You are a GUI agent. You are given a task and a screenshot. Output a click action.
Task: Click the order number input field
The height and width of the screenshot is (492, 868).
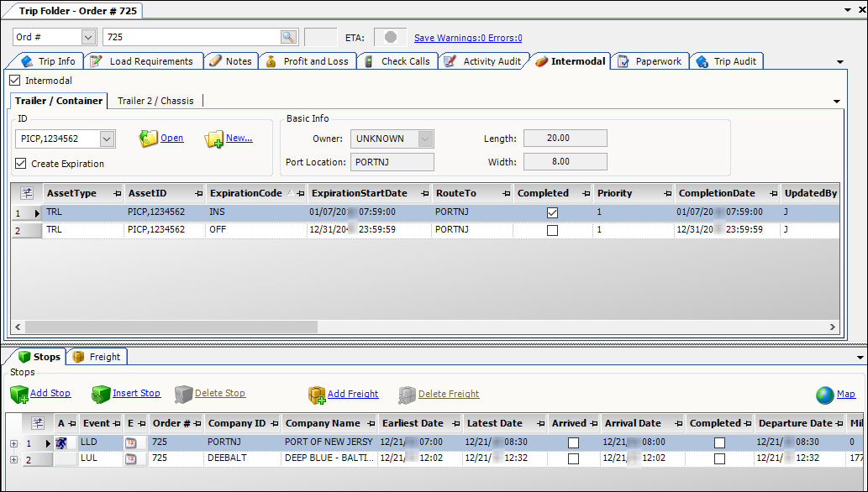192,37
